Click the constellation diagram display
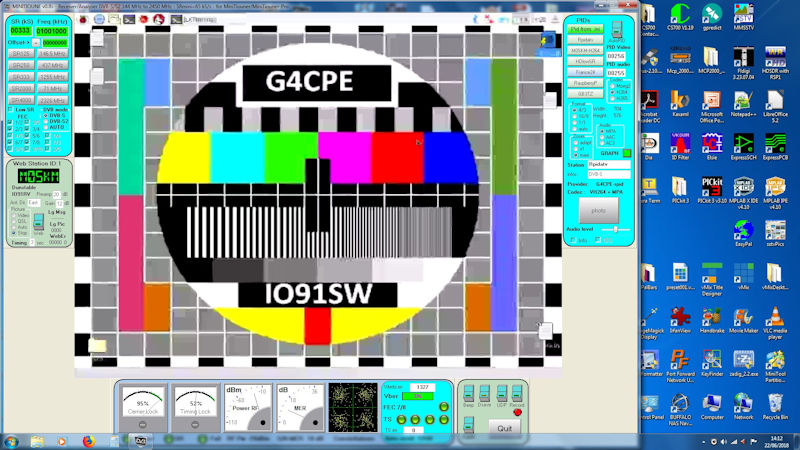The height and width of the screenshot is (450, 800). (353, 407)
